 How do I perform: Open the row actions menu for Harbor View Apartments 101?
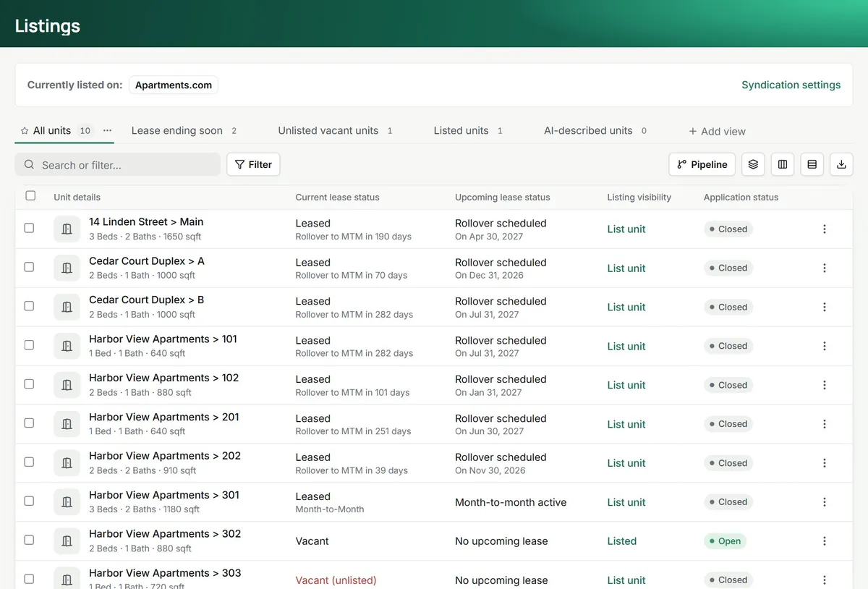click(825, 346)
